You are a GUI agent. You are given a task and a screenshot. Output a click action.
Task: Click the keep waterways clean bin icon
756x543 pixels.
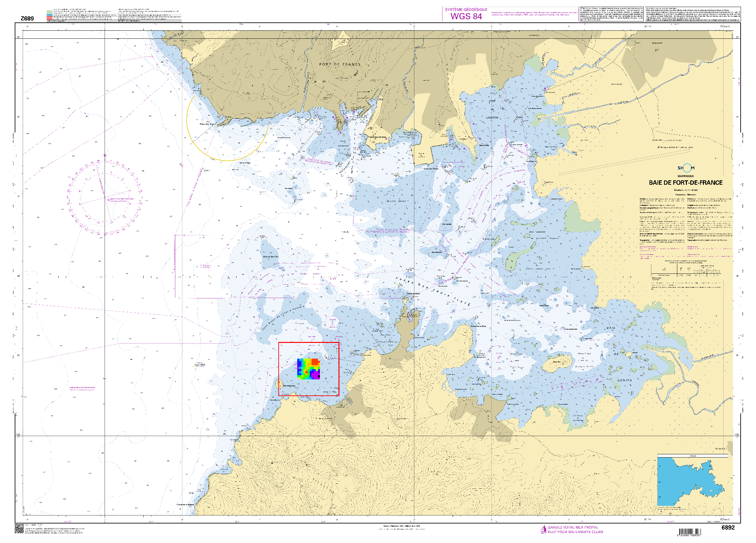pyautogui.click(x=543, y=530)
